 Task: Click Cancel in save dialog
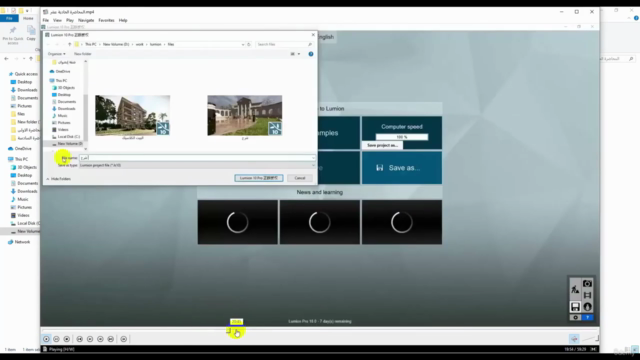(300, 178)
